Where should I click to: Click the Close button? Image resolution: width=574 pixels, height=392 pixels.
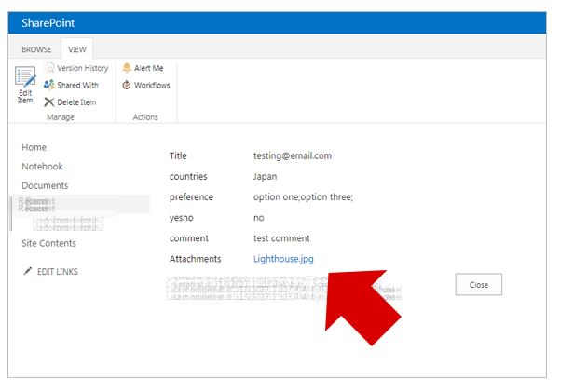click(x=479, y=285)
